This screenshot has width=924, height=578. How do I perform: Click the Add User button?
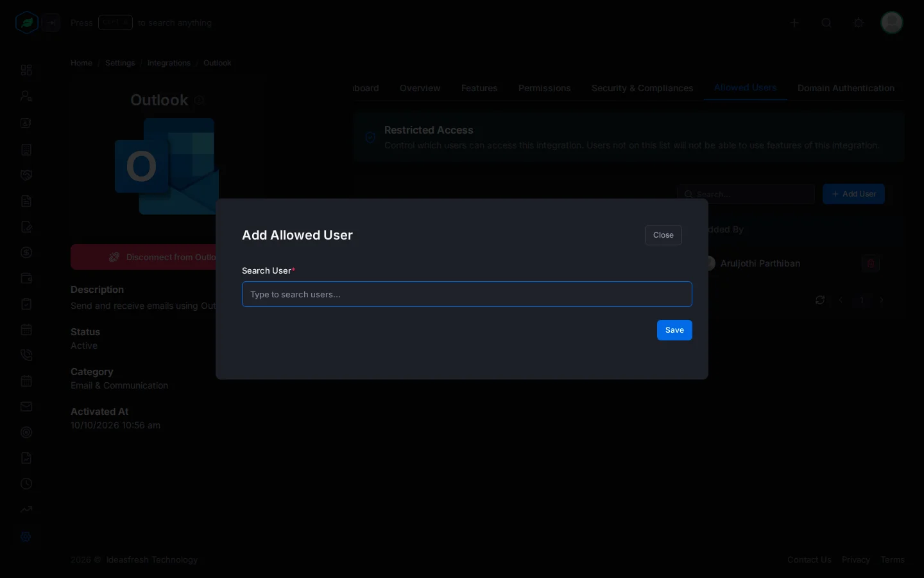853,194
